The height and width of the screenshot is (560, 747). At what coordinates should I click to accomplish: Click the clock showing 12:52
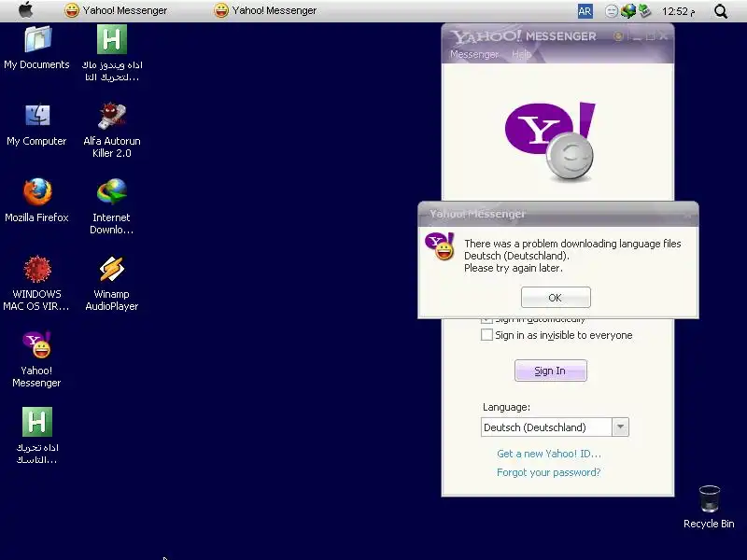tap(679, 11)
